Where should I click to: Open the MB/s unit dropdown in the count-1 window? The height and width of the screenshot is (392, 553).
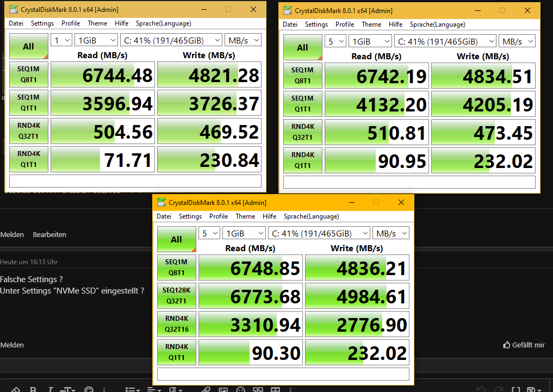coord(243,41)
